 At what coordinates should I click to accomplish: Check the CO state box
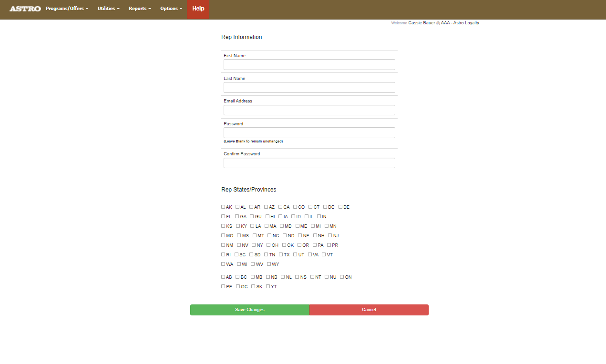point(295,207)
